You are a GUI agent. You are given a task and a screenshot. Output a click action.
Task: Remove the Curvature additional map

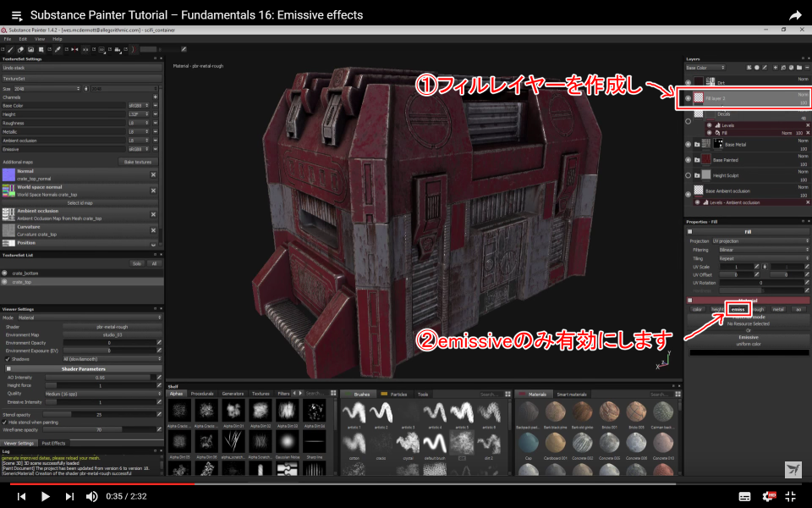pyautogui.click(x=153, y=230)
